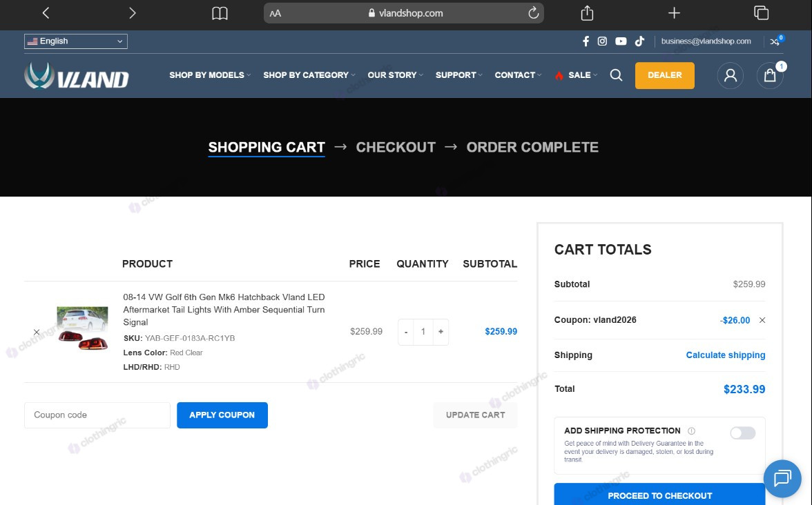
Task: Click the search magnifier icon
Action: pos(616,75)
